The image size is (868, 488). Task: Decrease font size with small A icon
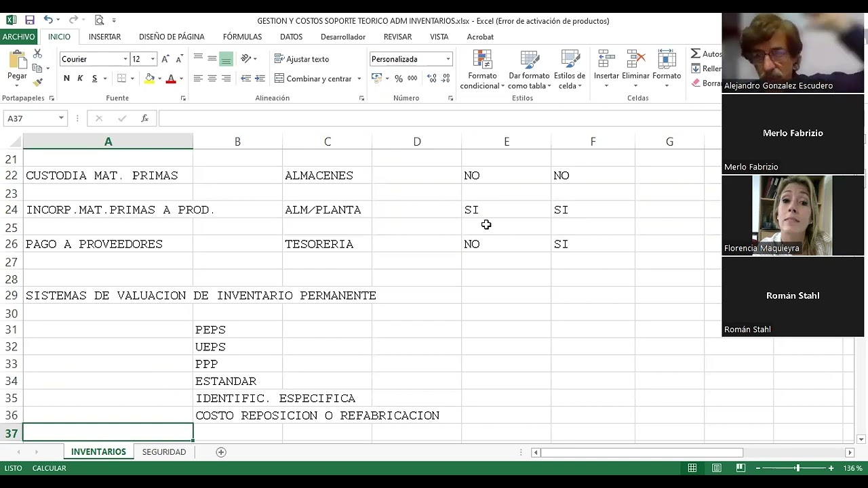pyautogui.click(x=178, y=59)
